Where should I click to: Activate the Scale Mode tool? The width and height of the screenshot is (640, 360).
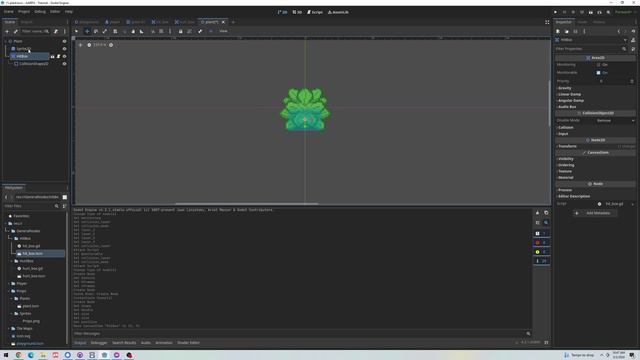(104, 31)
